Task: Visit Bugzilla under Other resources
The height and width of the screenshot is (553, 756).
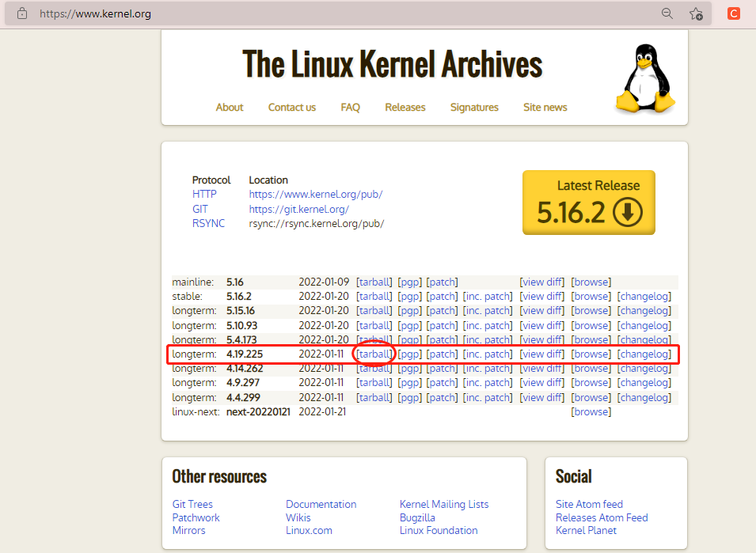Action: [x=417, y=517]
